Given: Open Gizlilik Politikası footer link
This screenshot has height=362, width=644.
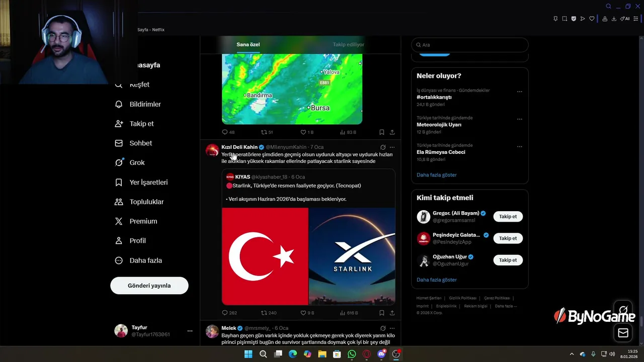Looking at the screenshot, I should [x=462, y=298].
